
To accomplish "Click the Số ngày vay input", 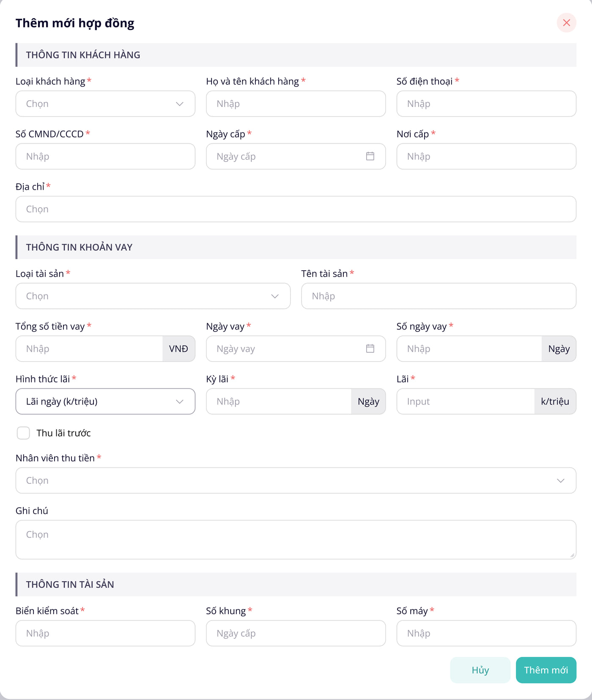I will tap(469, 349).
